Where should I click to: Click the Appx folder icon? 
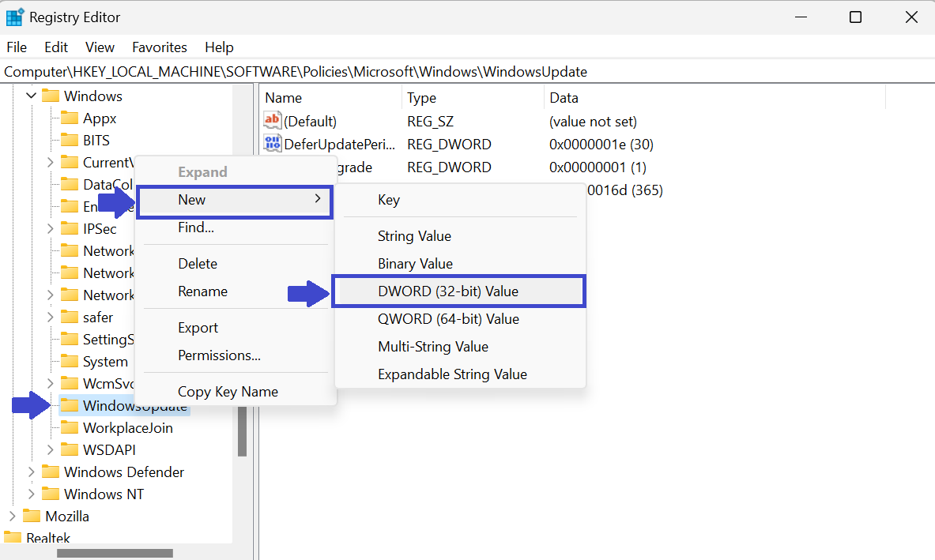70,118
